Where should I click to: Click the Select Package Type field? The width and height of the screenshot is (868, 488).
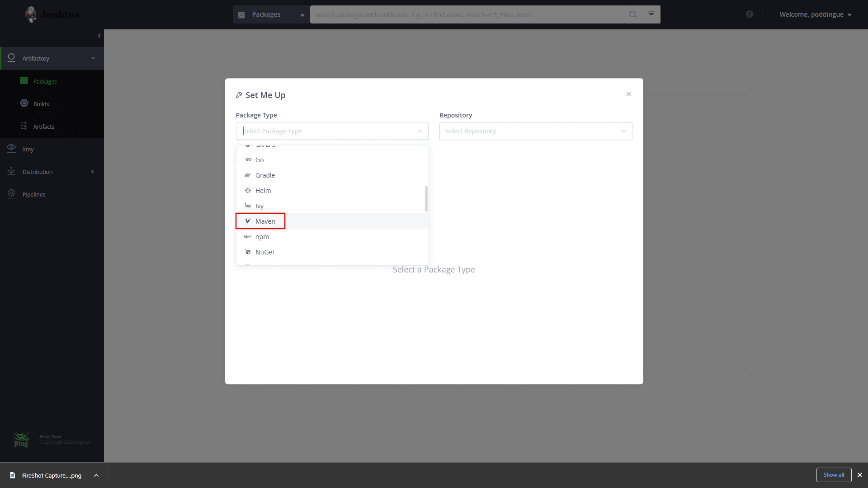click(x=332, y=131)
